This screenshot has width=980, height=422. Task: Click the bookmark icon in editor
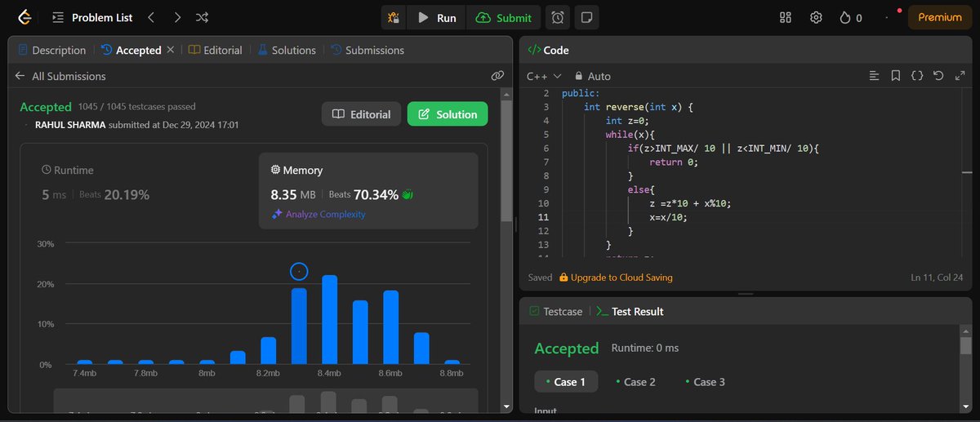[x=896, y=76]
